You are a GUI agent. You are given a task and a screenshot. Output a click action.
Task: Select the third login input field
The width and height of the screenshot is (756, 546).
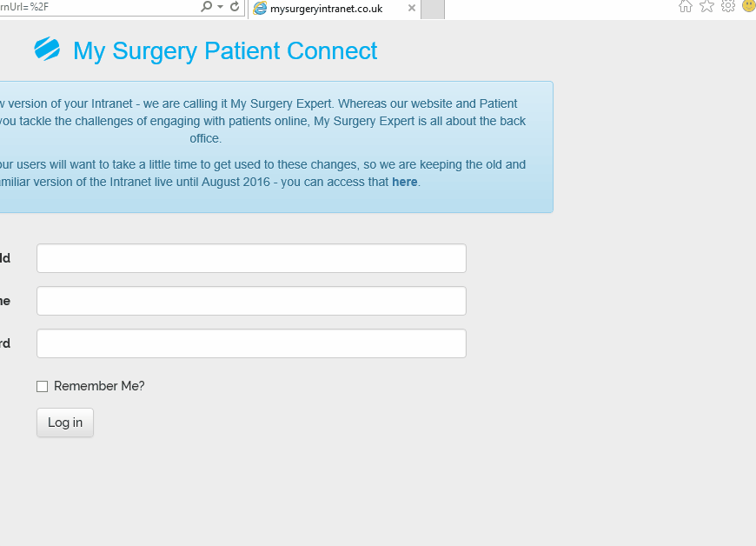click(x=251, y=343)
